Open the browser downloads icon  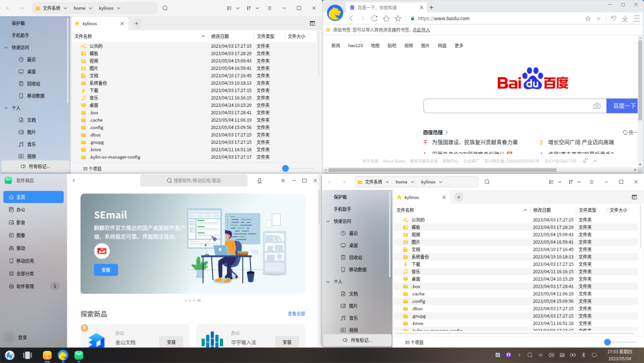pos(624,19)
